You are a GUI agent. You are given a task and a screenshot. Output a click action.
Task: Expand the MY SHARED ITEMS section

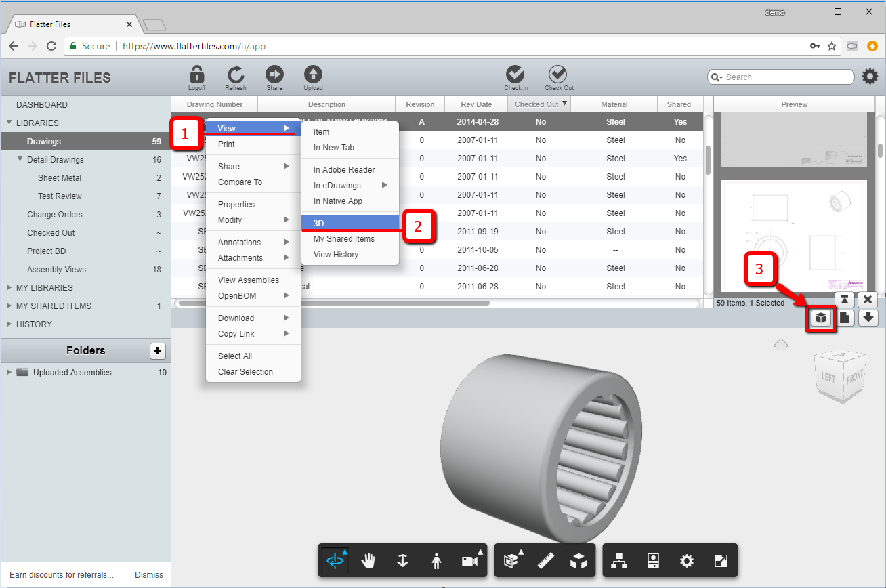coord(9,306)
